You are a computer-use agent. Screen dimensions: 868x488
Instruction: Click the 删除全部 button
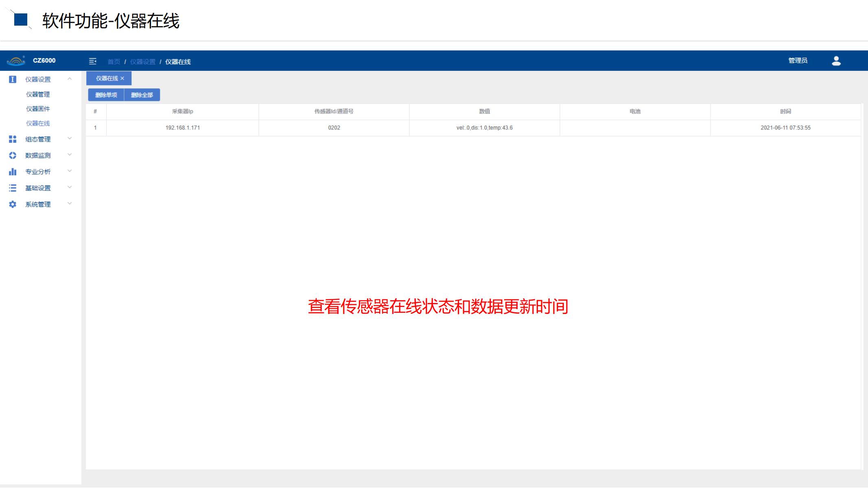pyautogui.click(x=142, y=94)
